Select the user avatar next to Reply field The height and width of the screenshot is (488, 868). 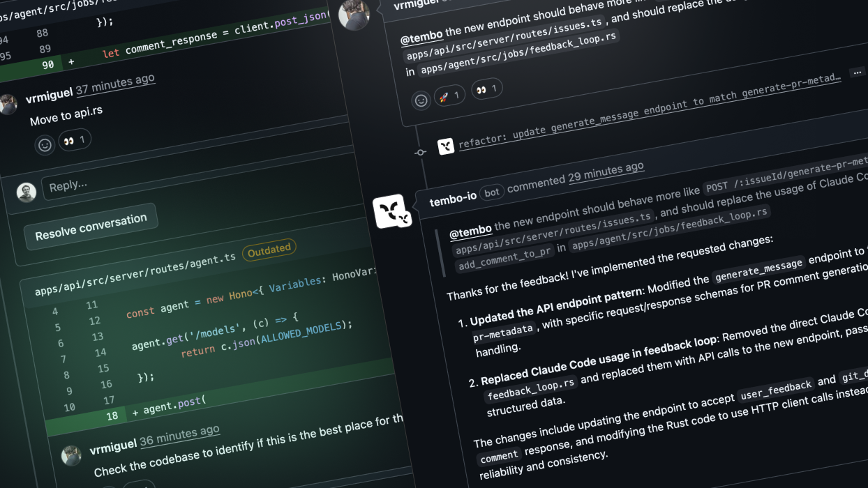(x=27, y=192)
